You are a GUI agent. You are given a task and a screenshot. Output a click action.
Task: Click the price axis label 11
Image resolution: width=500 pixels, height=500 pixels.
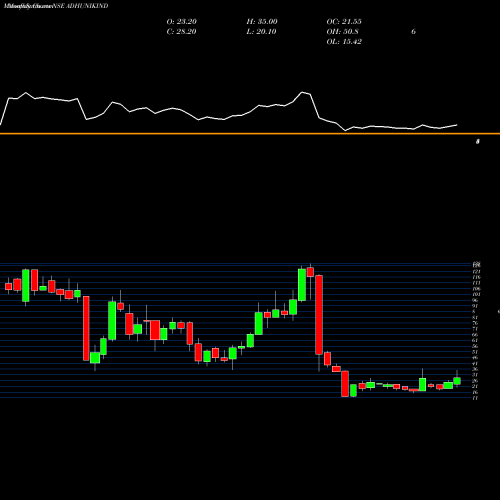(475, 398)
